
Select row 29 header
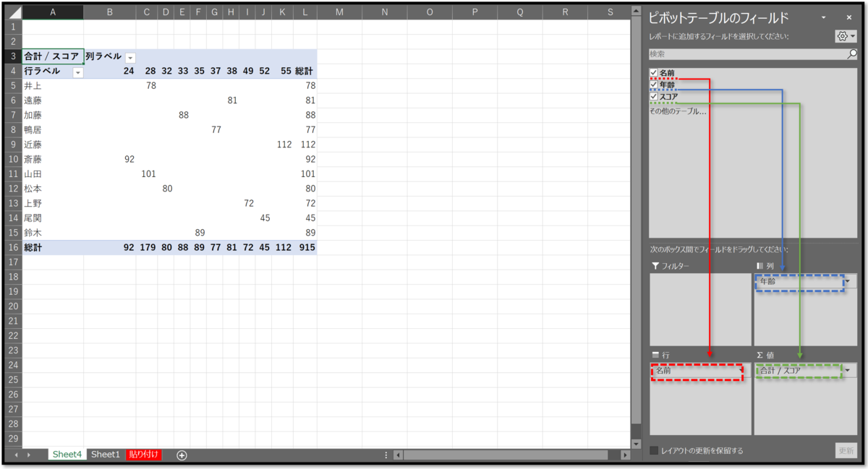[x=14, y=439]
